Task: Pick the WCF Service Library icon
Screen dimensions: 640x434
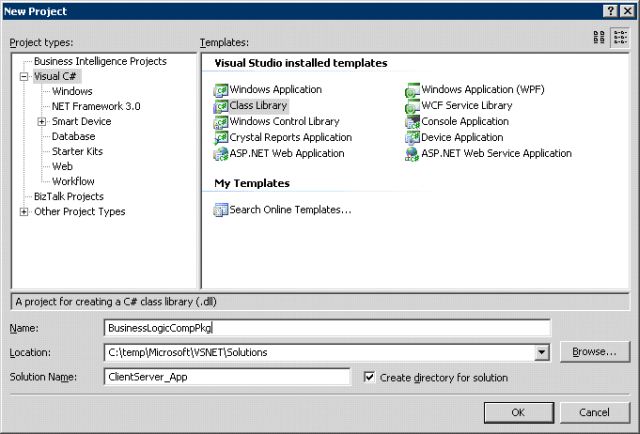Action: point(412,106)
